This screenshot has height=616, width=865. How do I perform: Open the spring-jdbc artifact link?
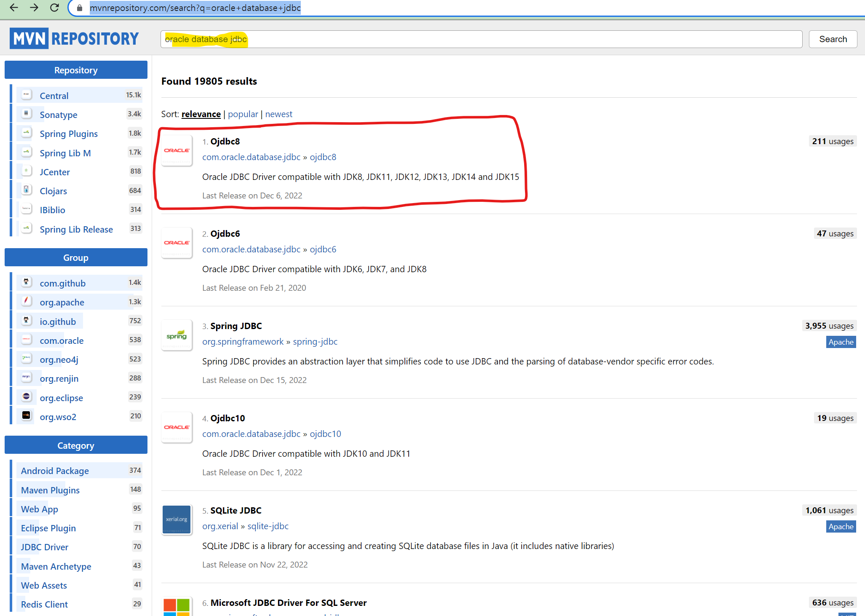click(315, 342)
